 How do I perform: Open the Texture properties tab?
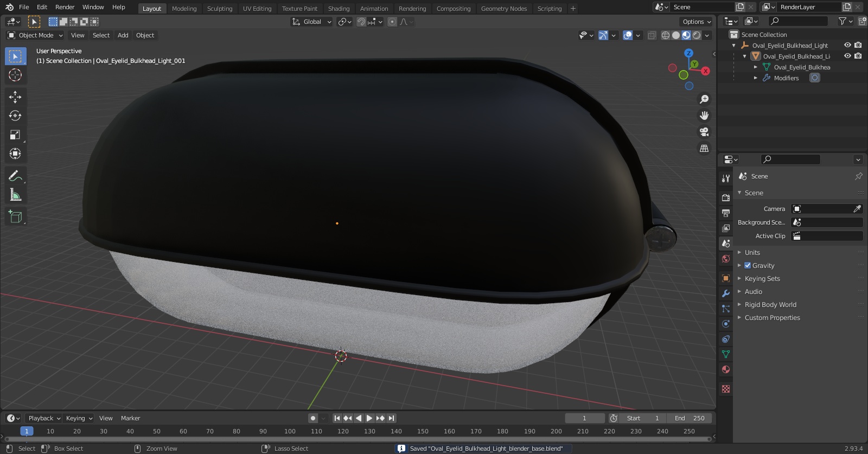coord(726,389)
